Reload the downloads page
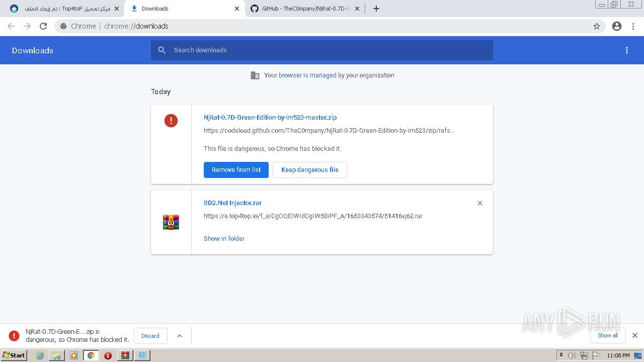Screen dimensions: 644x362 (43, 26)
